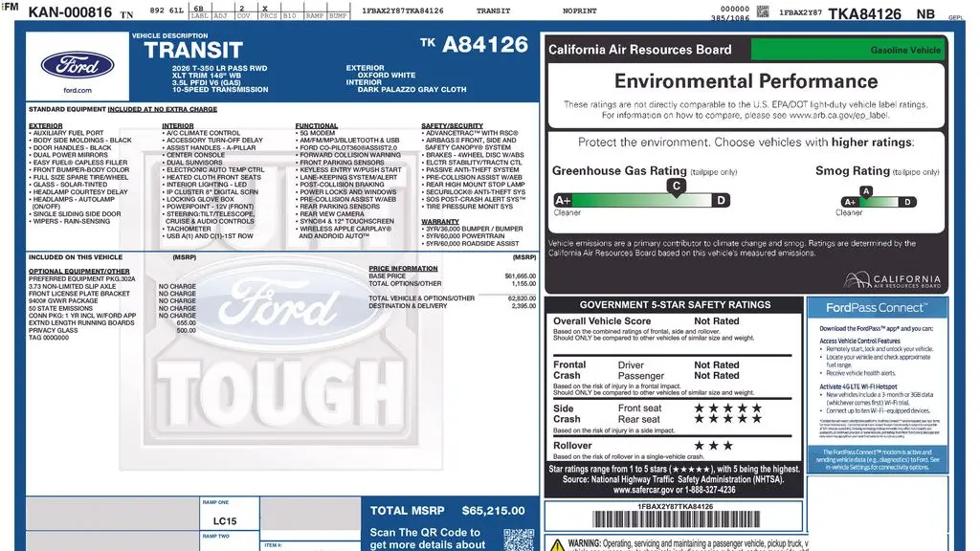The image size is (980, 551).
Task: Click the OXFORD WHITE exterior color
Action: (387, 75)
